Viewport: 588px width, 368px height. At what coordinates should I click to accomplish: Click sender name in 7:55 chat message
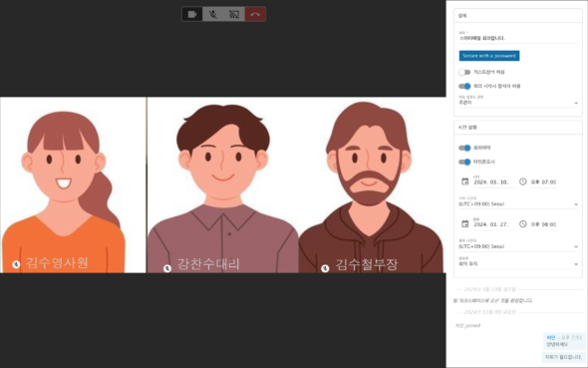[551, 338]
